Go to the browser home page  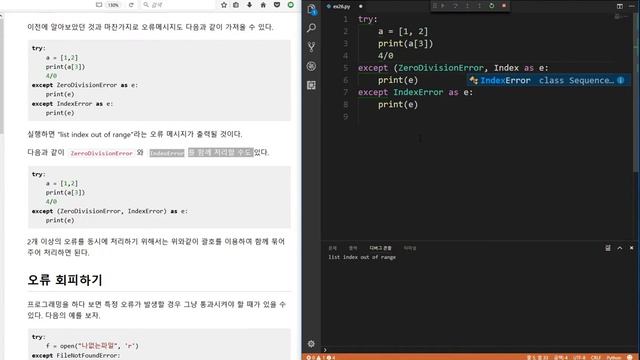[x=263, y=5]
